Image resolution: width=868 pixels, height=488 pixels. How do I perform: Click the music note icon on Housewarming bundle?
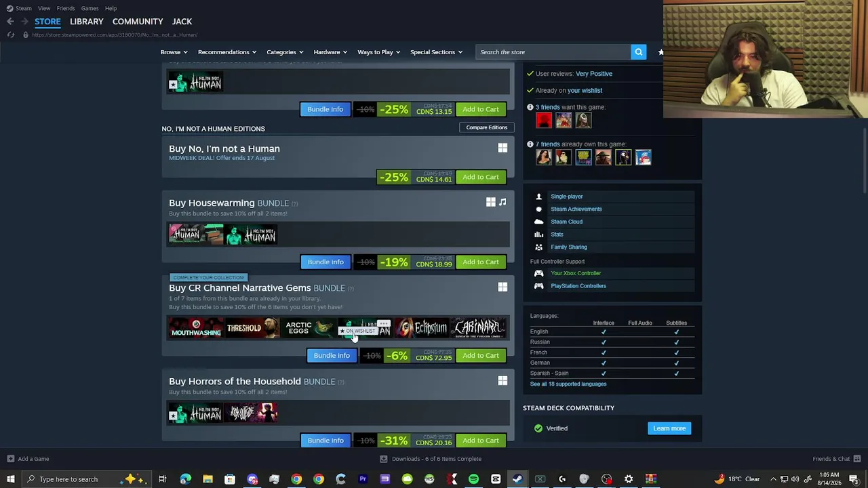pyautogui.click(x=502, y=202)
